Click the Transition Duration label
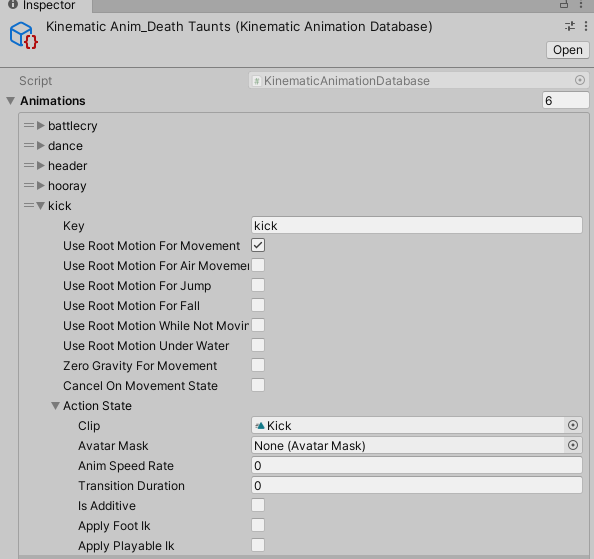Screen dimensions: 594x559 click(131, 486)
